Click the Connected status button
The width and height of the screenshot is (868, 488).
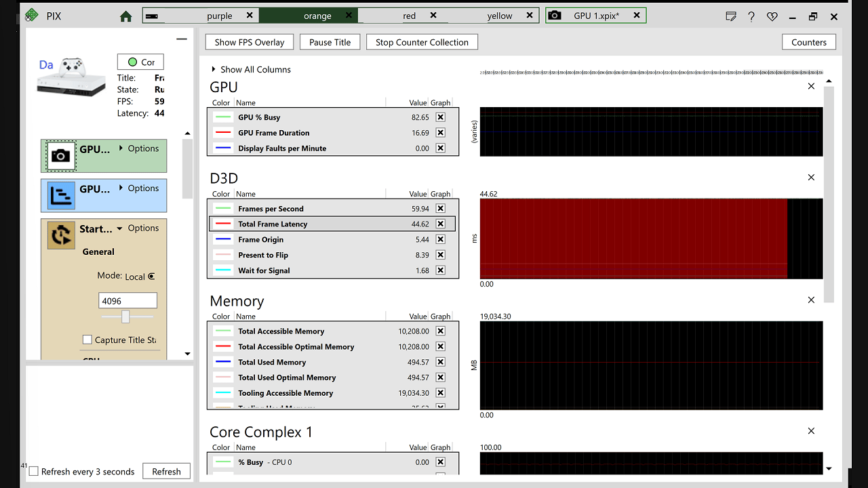click(x=140, y=62)
